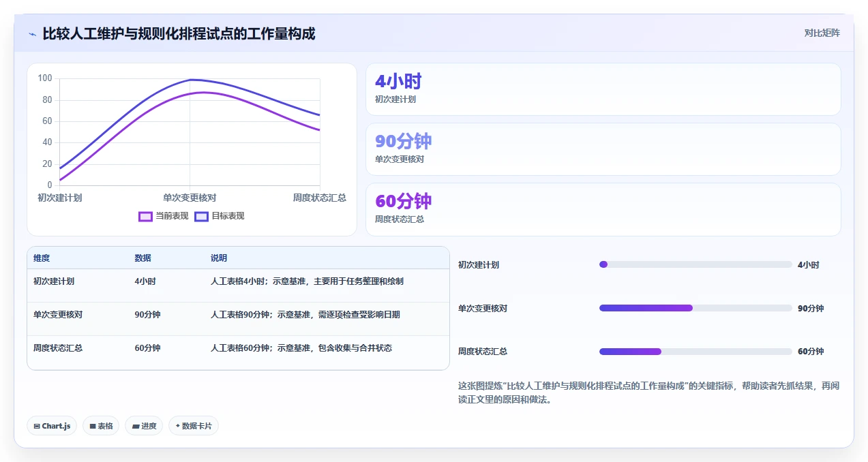
Task: Click the 对比矩阵 label in header
Action: (x=822, y=33)
